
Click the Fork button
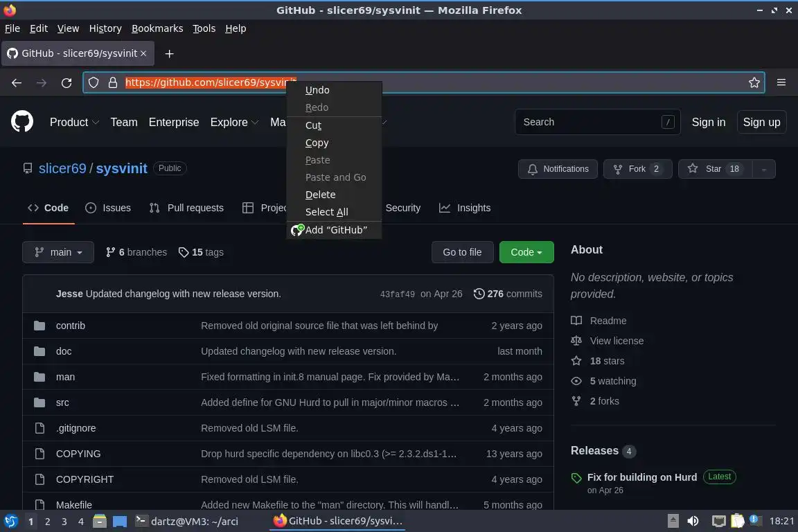tap(638, 169)
